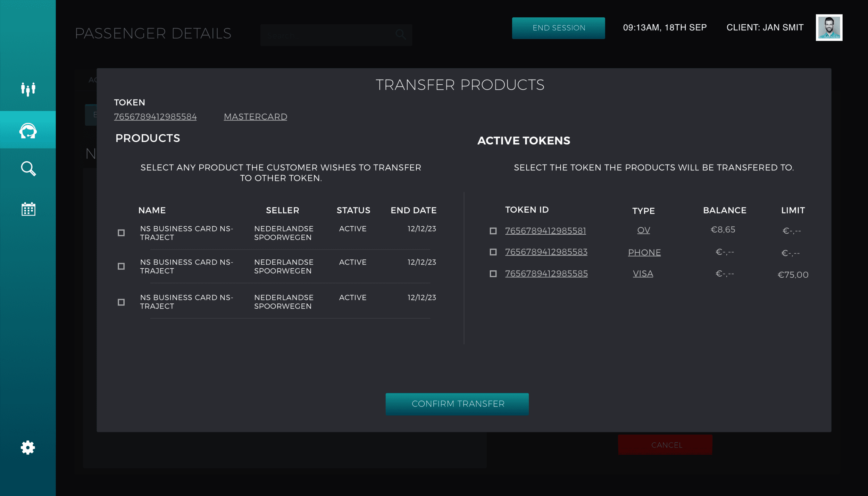Check the second NS Business Card product
Screen dimensions: 868x496
[x=121, y=266]
